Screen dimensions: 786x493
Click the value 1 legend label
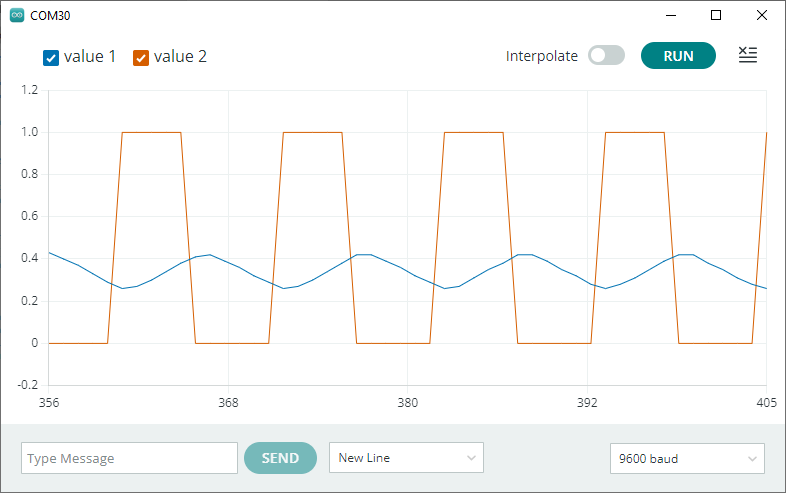click(x=90, y=57)
